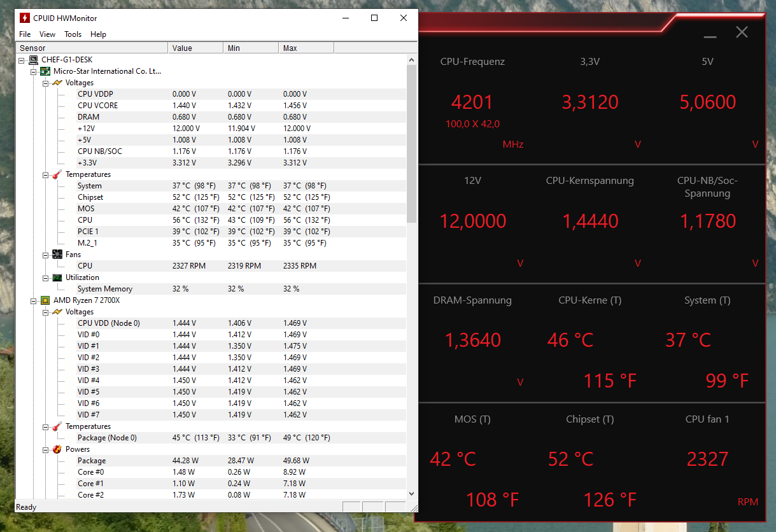776x532 pixels.
Task: Click the Powers flame icon
Action: pos(57,449)
